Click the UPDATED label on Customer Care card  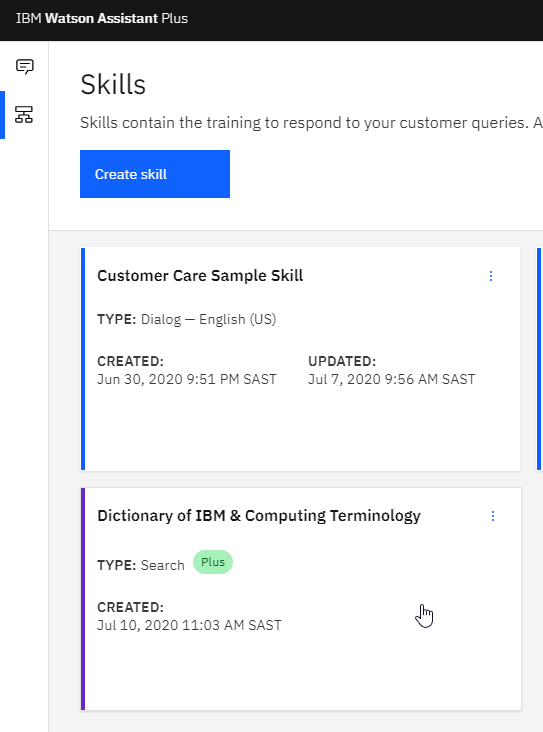coord(342,361)
